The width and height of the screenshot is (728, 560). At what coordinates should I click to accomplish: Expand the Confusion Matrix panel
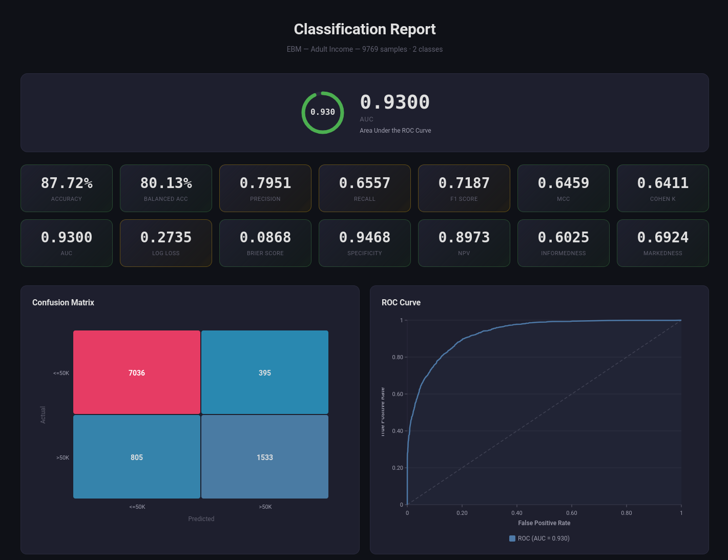pyautogui.click(x=190, y=420)
